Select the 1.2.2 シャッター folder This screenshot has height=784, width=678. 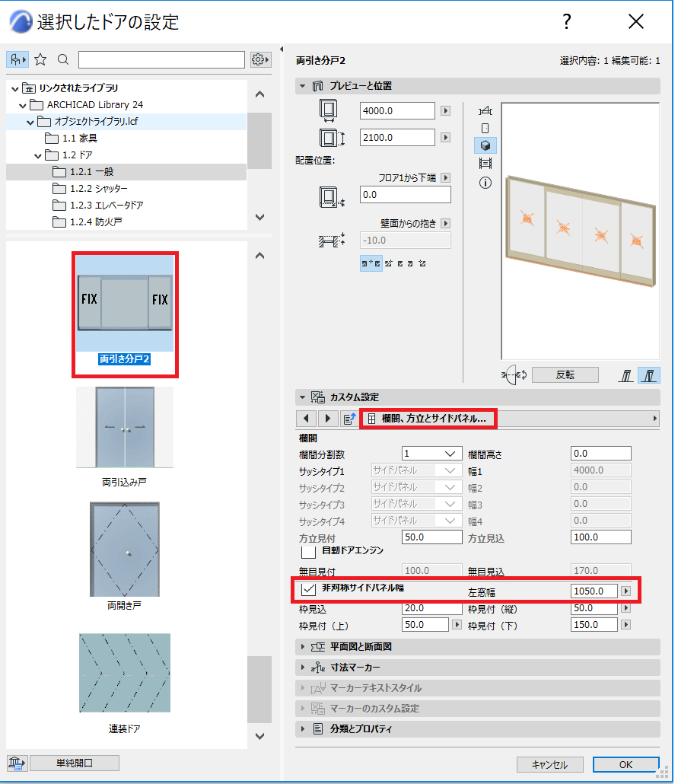[x=98, y=189]
